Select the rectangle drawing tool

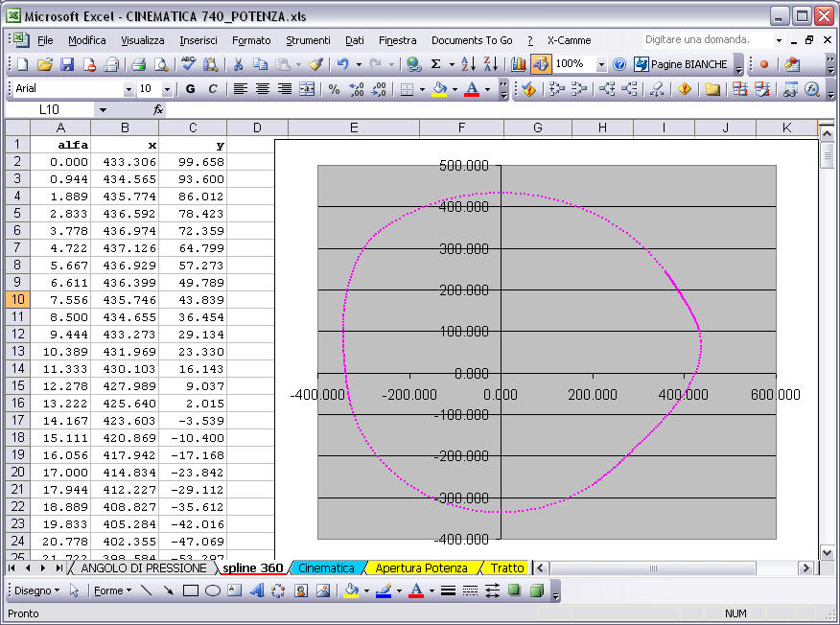tap(191, 590)
